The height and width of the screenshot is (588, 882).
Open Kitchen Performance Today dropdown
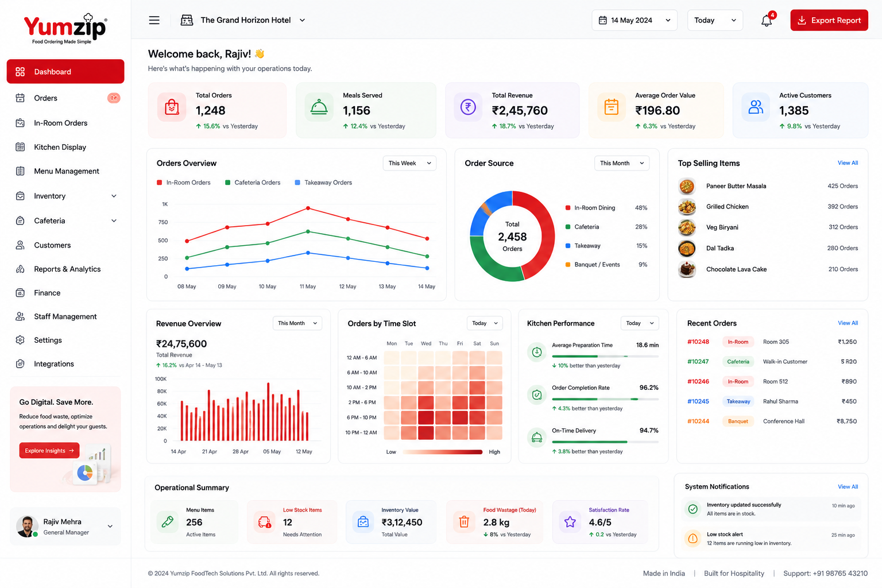(x=640, y=323)
